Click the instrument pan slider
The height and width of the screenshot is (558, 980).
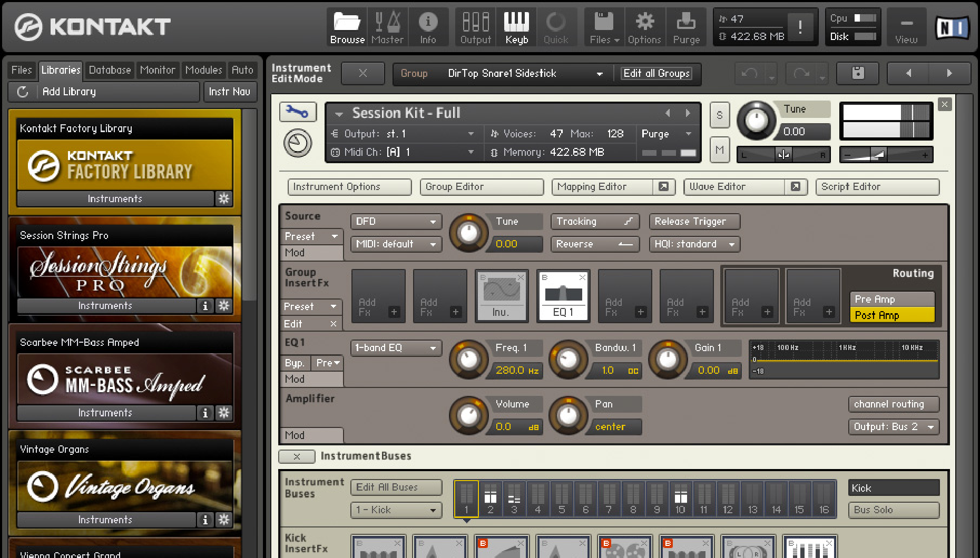coord(783,155)
